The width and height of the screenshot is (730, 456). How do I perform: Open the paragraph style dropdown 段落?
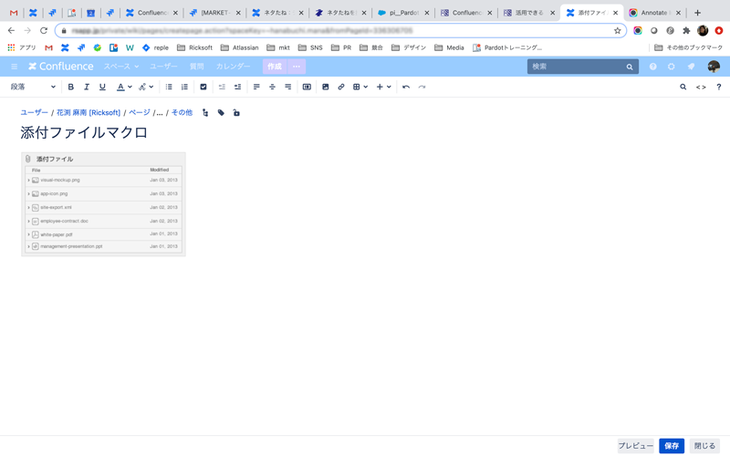[x=33, y=87]
